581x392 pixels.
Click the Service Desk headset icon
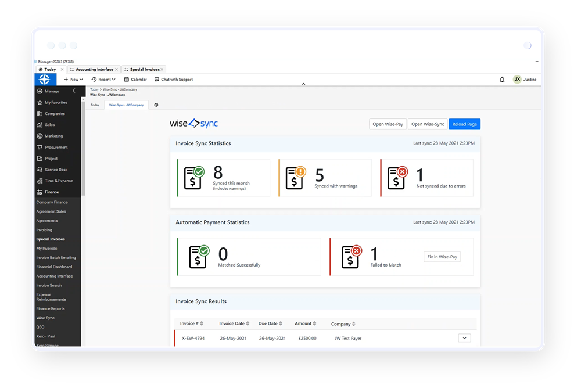coord(40,170)
